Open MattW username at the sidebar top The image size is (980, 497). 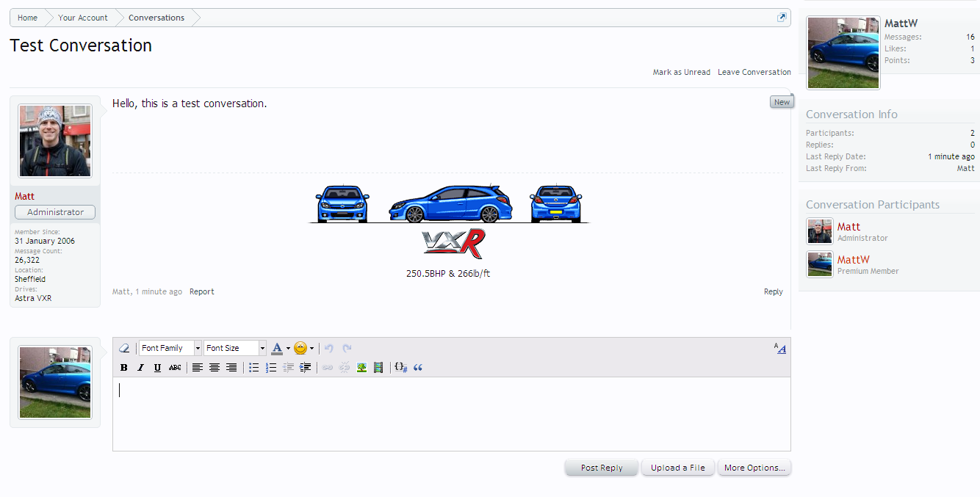901,23
